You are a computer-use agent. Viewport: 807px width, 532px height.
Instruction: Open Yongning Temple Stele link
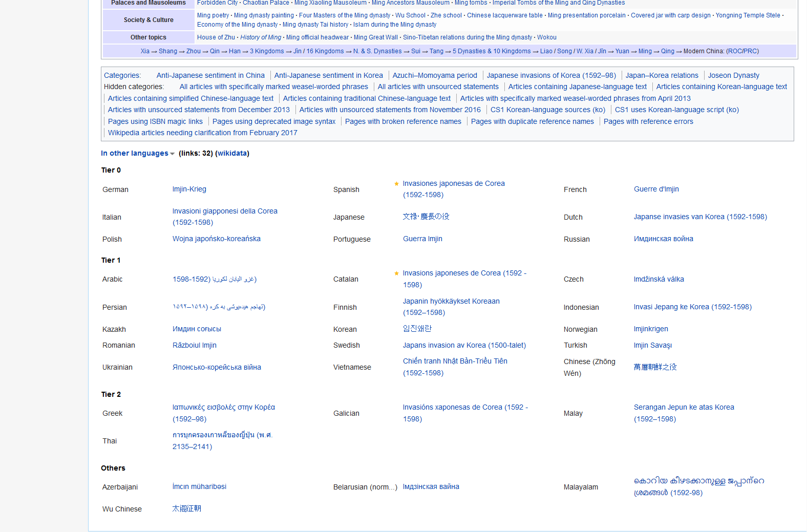(748, 15)
